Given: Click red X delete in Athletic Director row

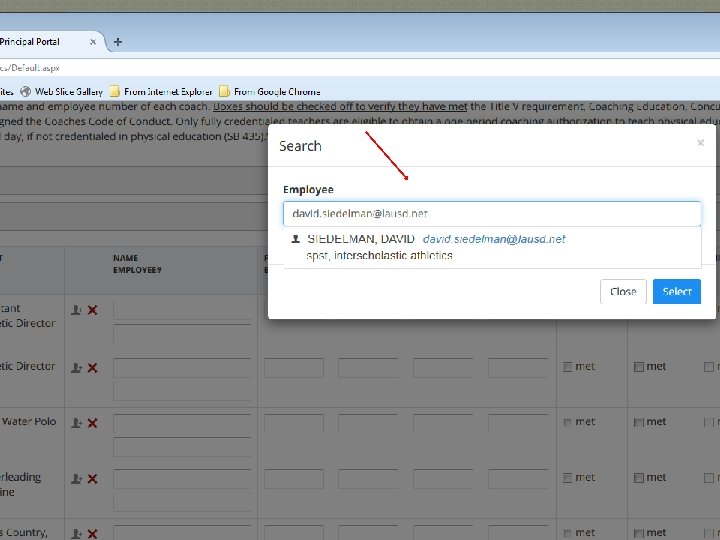Looking at the screenshot, I should click(92, 368).
